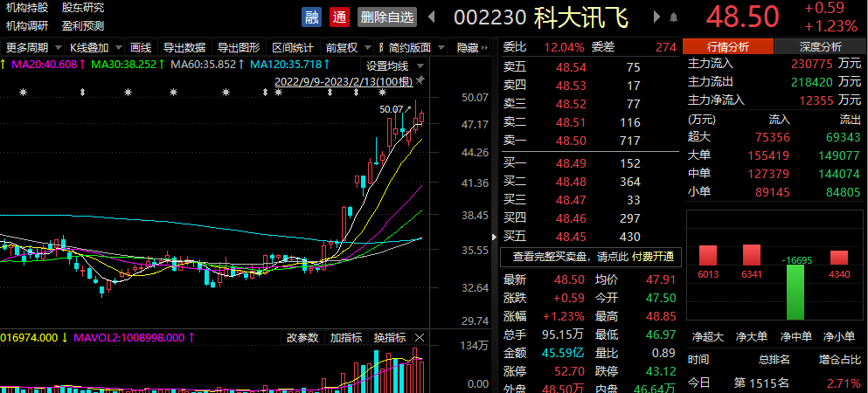Open the 更多周期 period dropdown
The image size is (868, 393).
point(31,47)
